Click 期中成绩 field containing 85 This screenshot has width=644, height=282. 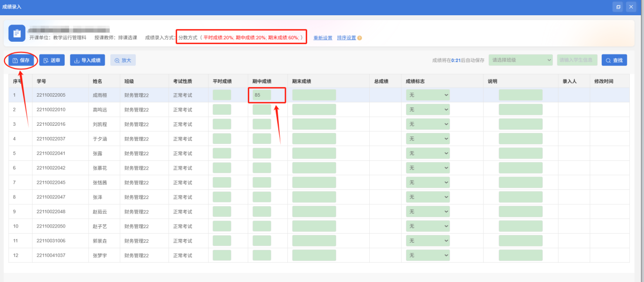tap(262, 95)
